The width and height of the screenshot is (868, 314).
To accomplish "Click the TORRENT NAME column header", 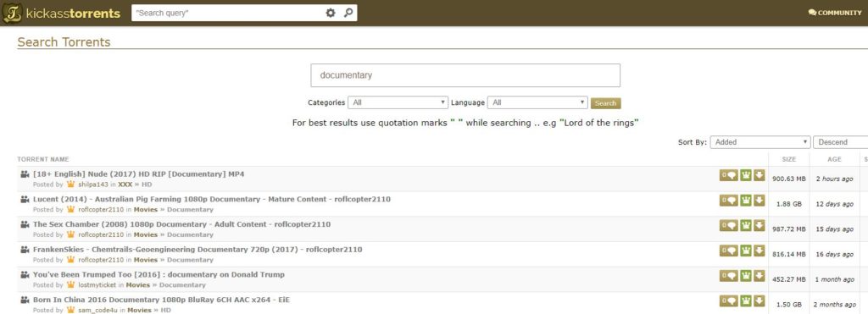I will click(43, 159).
